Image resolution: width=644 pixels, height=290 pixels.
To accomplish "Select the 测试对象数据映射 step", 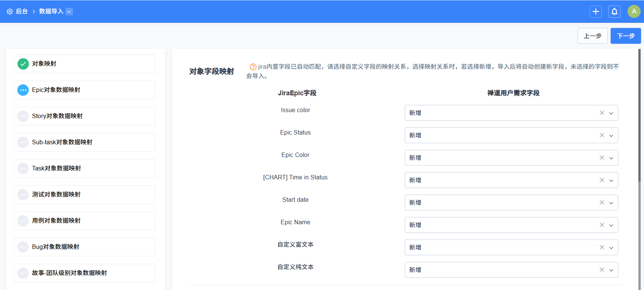I will (85, 195).
